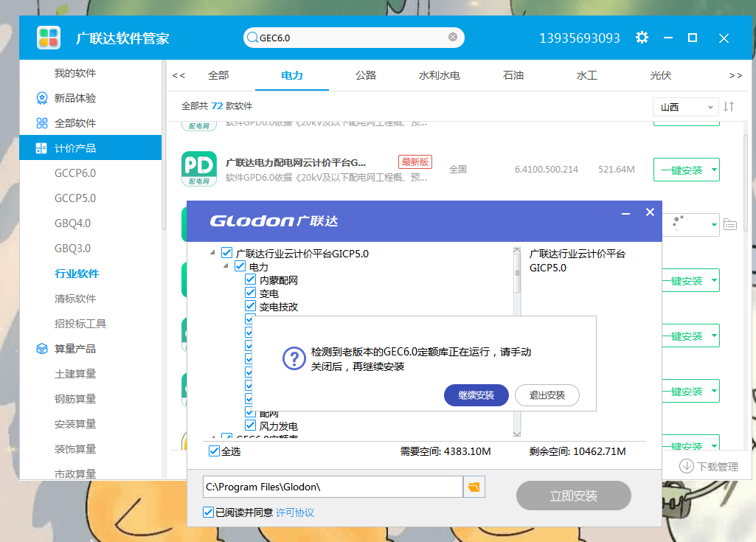
Task: Uncheck the 电力 checkbox
Action: tap(240, 266)
